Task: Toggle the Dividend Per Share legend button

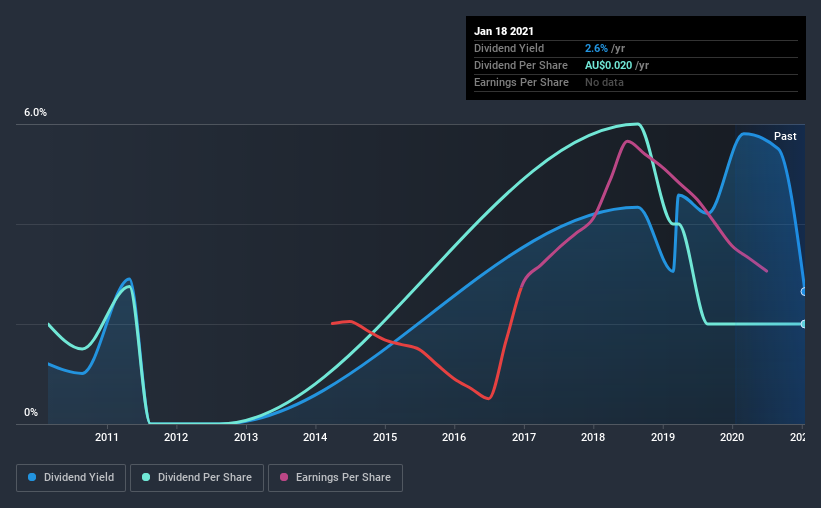Action: point(197,478)
